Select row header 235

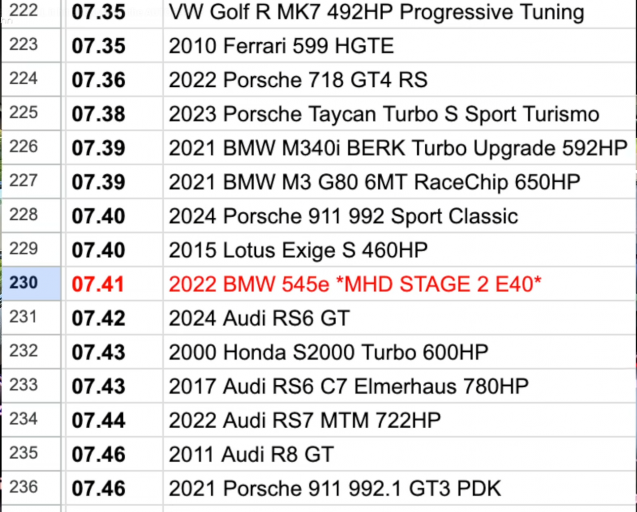(31, 454)
